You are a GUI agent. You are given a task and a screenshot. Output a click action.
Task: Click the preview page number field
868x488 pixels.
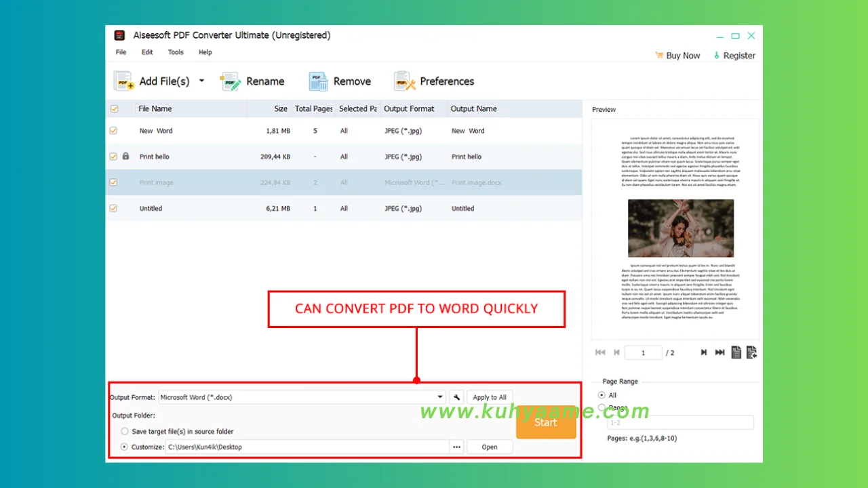(643, 352)
